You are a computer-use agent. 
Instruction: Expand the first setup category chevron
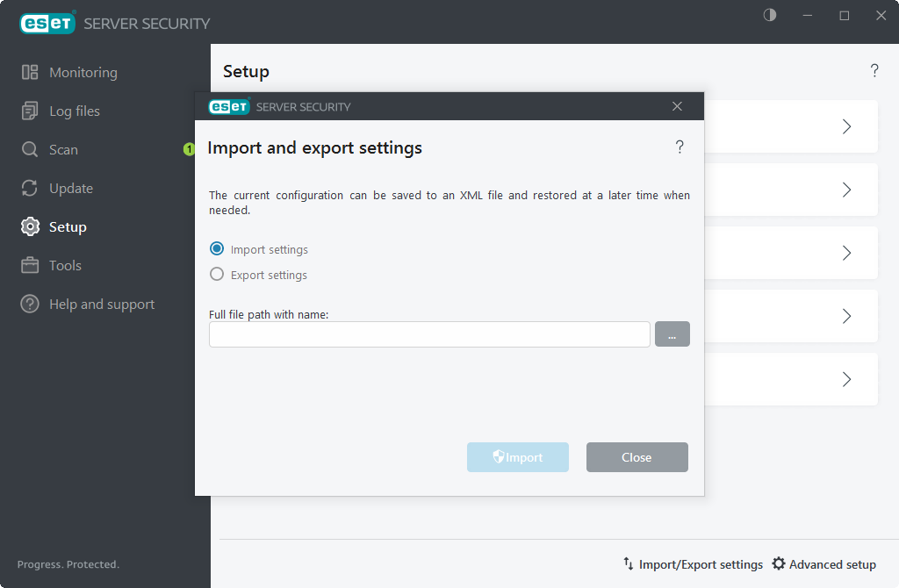click(846, 126)
